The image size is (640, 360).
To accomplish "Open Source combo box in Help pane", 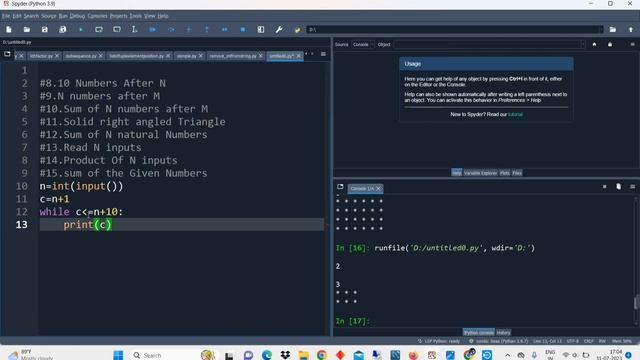I will [363, 44].
